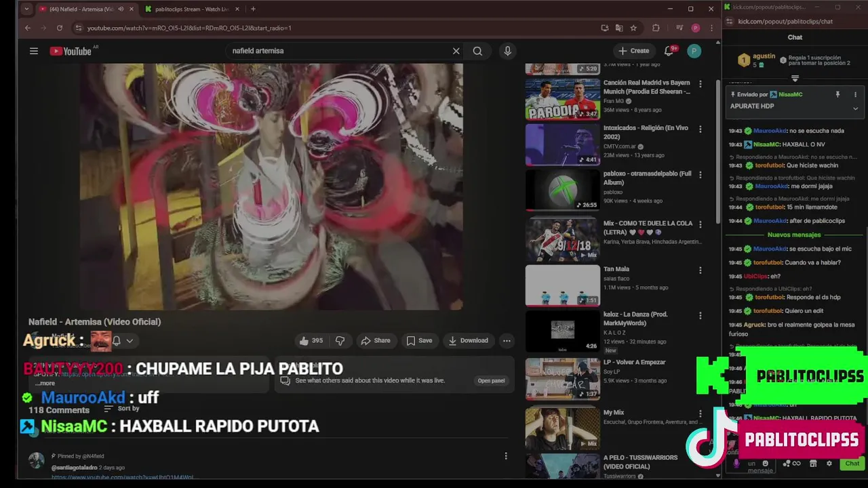
Task: Open Mix - COMO TE DUELE LA COLA title
Action: pyautogui.click(x=648, y=227)
